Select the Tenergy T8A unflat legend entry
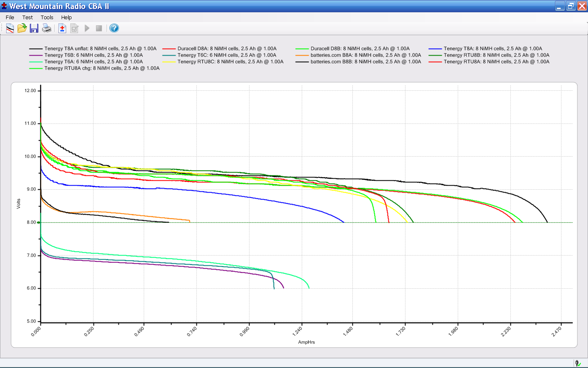 [x=100, y=49]
